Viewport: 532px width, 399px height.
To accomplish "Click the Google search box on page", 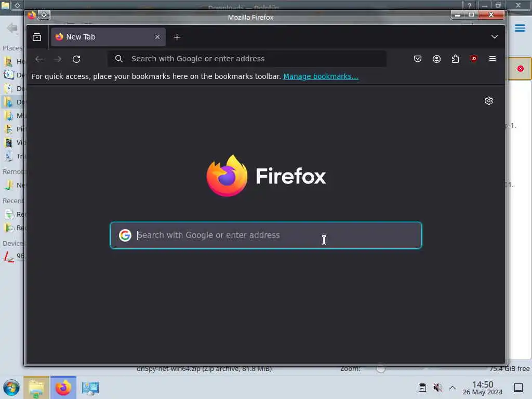I will (x=266, y=235).
